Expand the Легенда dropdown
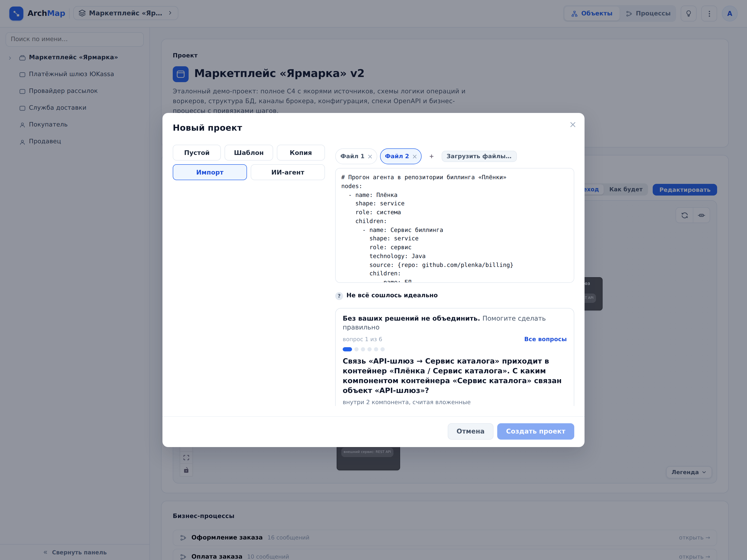Image resolution: width=747 pixels, height=560 pixels. point(689,472)
